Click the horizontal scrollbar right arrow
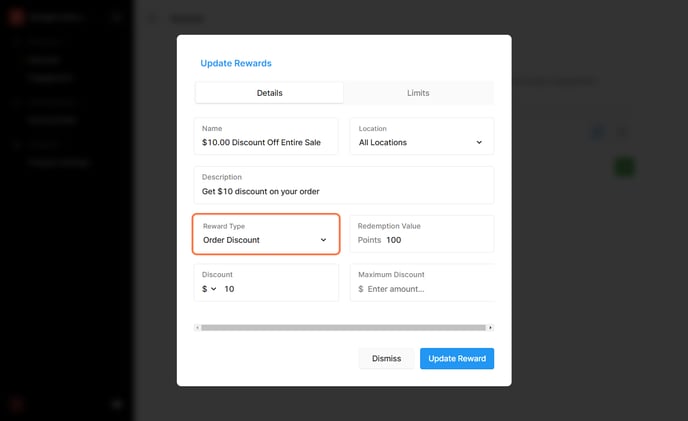This screenshot has width=688, height=421. click(491, 327)
